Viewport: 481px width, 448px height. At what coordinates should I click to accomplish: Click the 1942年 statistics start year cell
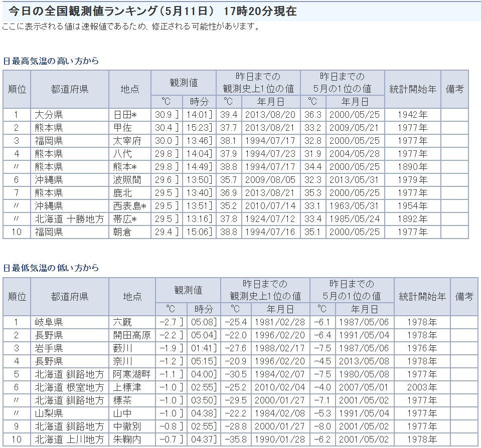412,115
